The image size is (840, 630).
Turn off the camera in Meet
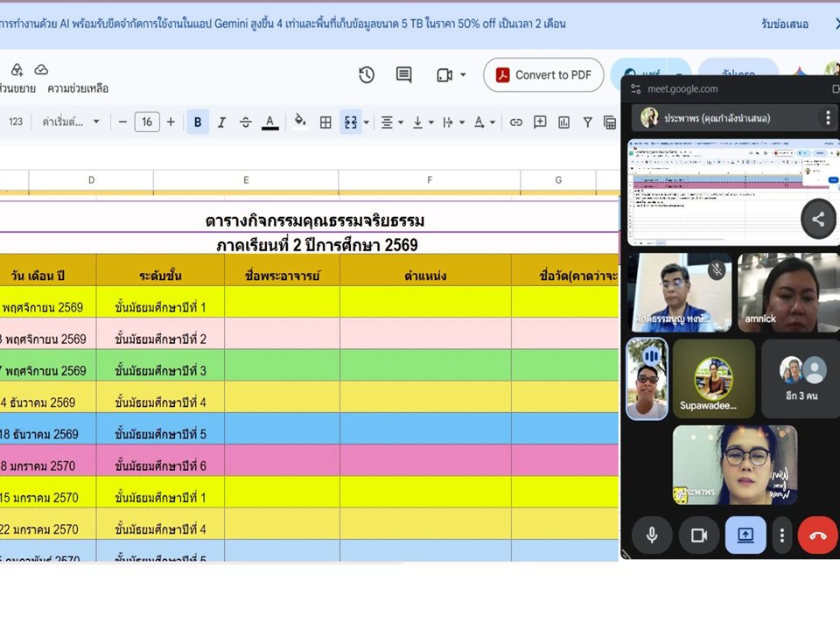[698, 535]
